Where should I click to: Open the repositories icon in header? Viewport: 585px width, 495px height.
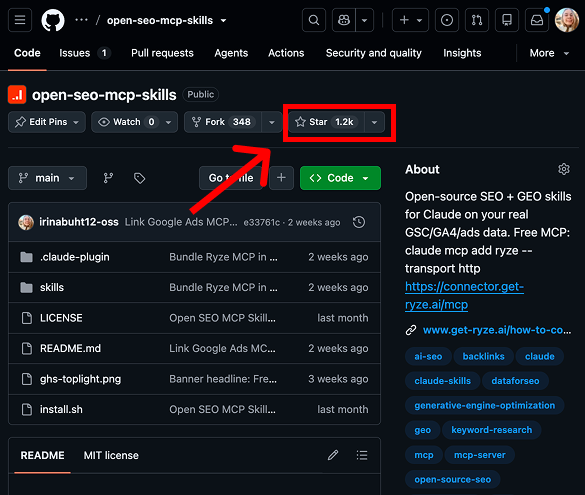[507, 20]
